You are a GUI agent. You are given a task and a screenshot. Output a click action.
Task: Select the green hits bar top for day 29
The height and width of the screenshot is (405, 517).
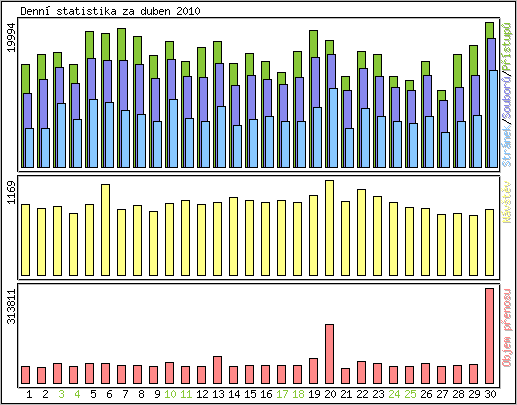473,60
